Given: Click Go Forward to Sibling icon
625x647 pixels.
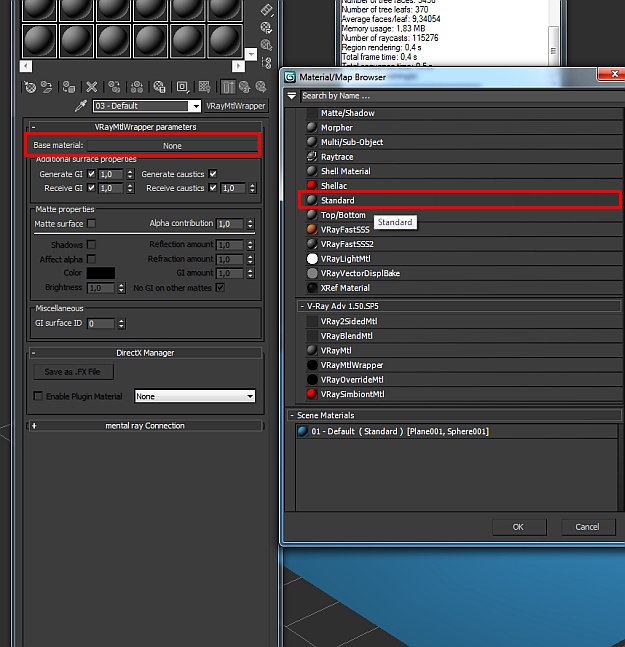Looking at the screenshot, I should coord(261,87).
